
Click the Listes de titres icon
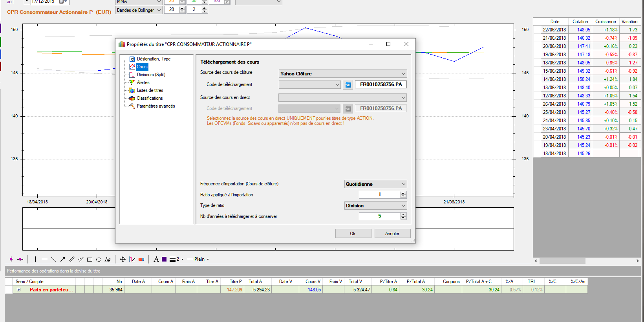(x=132, y=90)
